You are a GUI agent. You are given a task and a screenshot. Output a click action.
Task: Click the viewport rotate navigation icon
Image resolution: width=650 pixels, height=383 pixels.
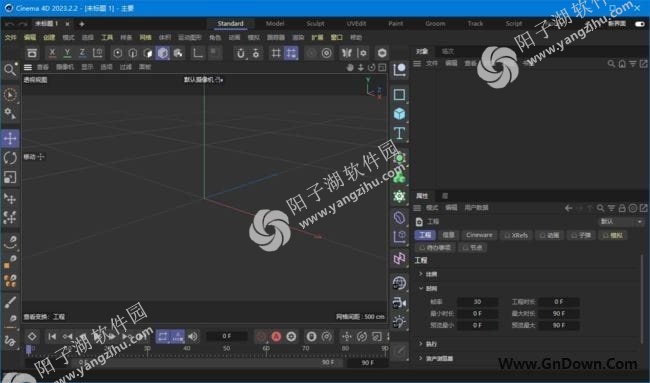tap(371, 67)
